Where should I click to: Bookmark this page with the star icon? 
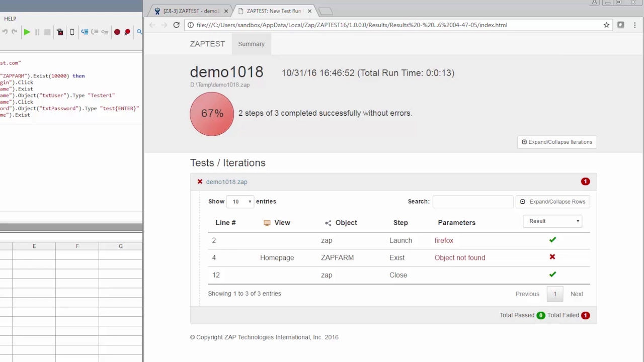pyautogui.click(x=606, y=25)
